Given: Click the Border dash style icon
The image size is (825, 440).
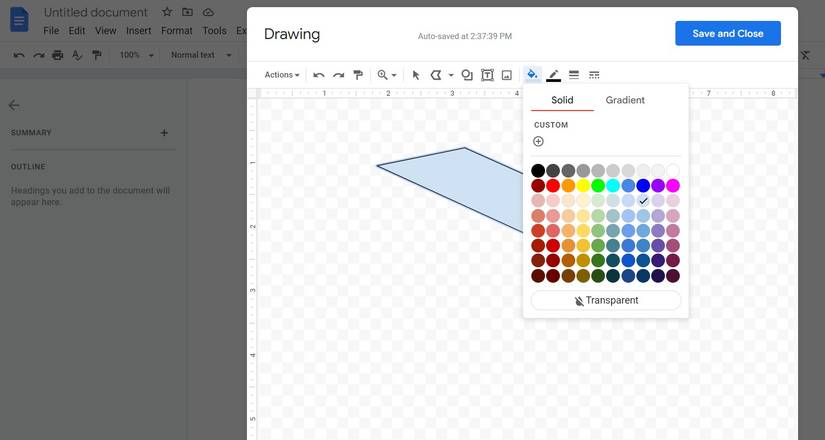Looking at the screenshot, I should 594,75.
